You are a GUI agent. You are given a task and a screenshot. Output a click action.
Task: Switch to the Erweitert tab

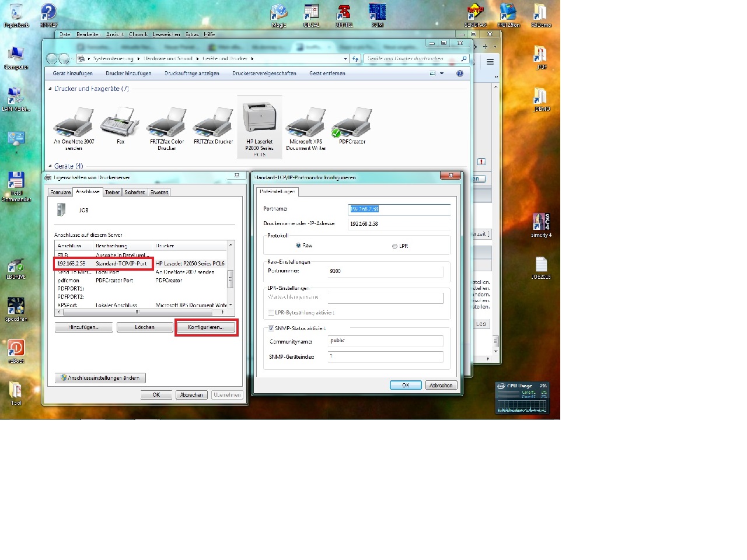coord(159,192)
